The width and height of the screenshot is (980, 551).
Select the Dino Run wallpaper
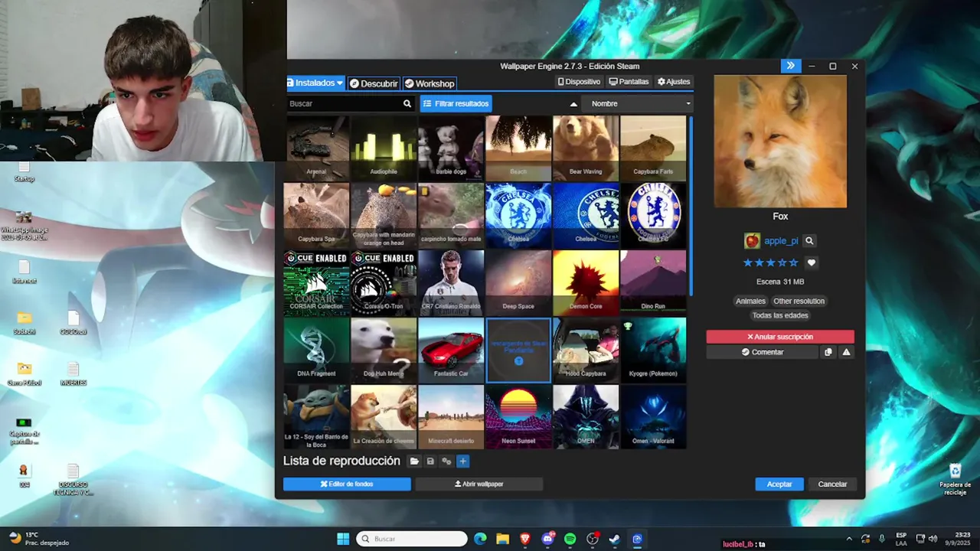(x=653, y=282)
